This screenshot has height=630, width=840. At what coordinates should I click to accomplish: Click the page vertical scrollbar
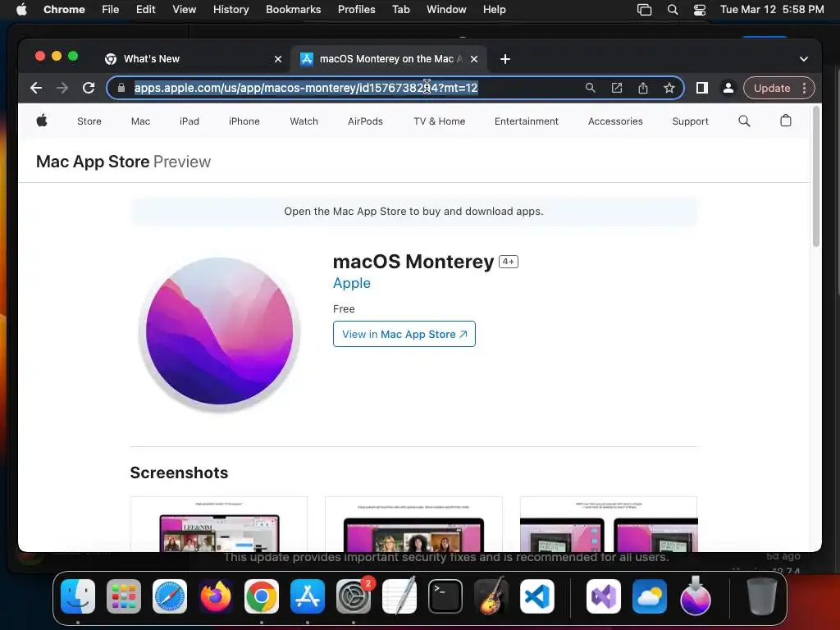(x=816, y=177)
